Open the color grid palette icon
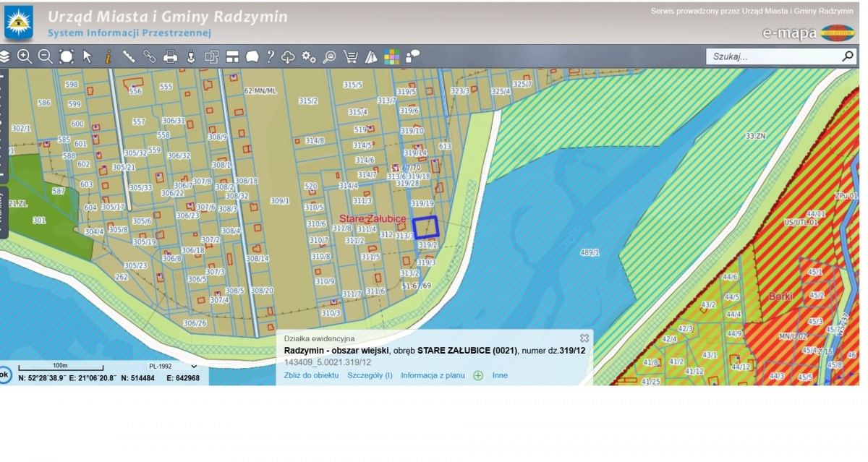The width and height of the screenshot is (868, 462). (x=391, y=56)
